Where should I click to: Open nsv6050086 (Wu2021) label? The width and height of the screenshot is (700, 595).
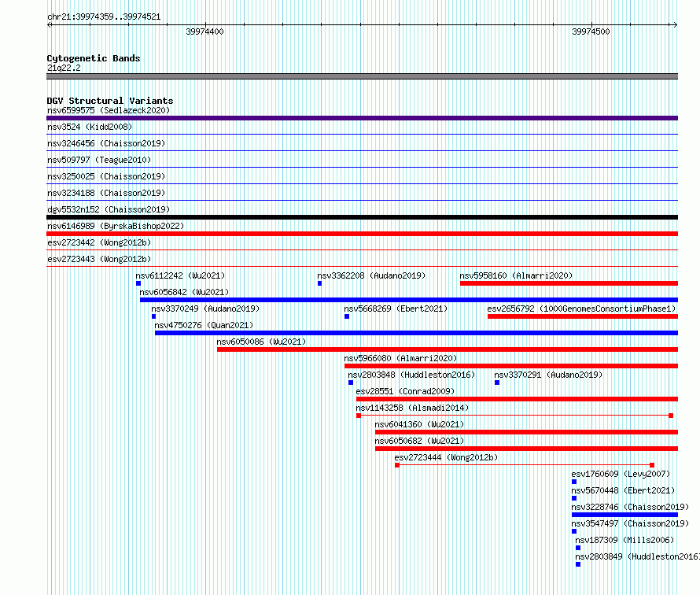262,342
